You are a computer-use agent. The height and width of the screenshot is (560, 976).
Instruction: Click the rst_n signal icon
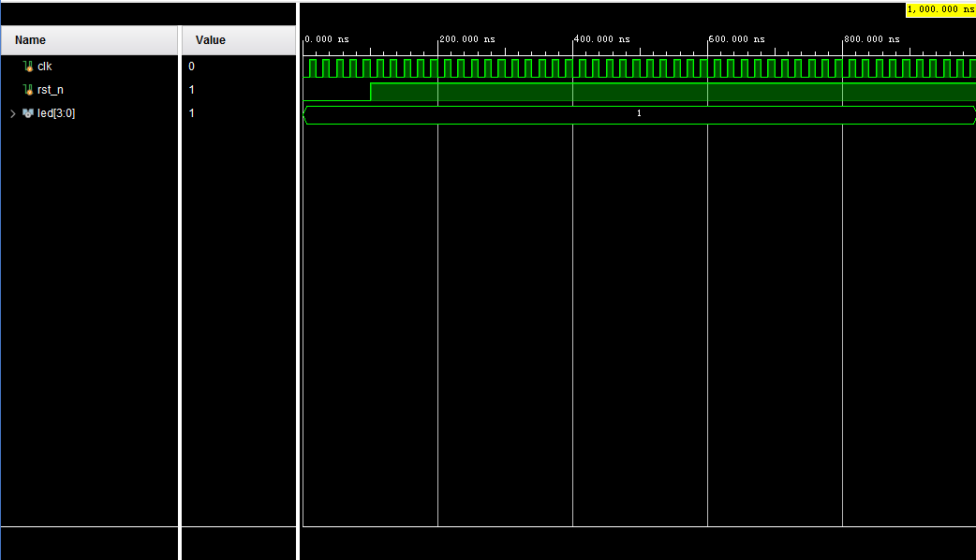(28, 90)
